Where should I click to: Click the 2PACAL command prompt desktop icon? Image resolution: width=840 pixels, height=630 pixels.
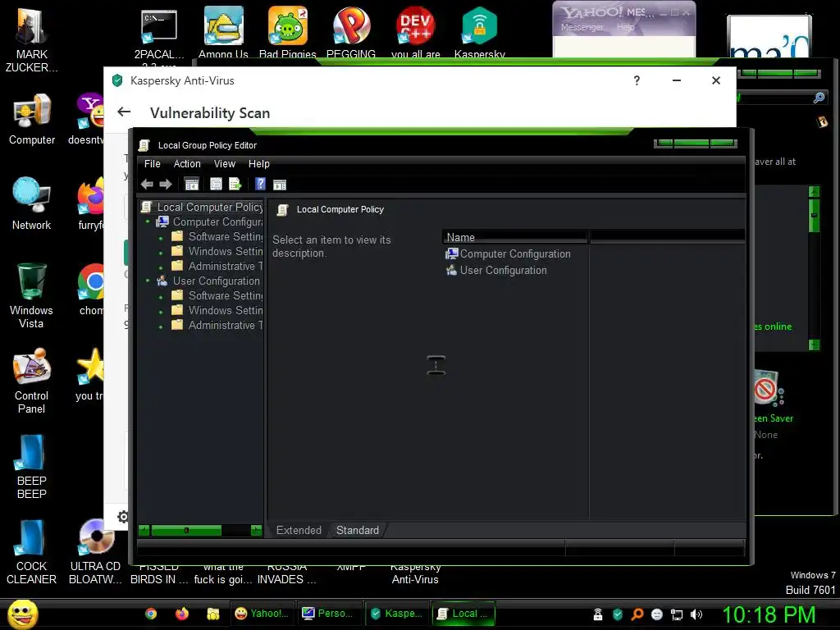click(158, 33)
